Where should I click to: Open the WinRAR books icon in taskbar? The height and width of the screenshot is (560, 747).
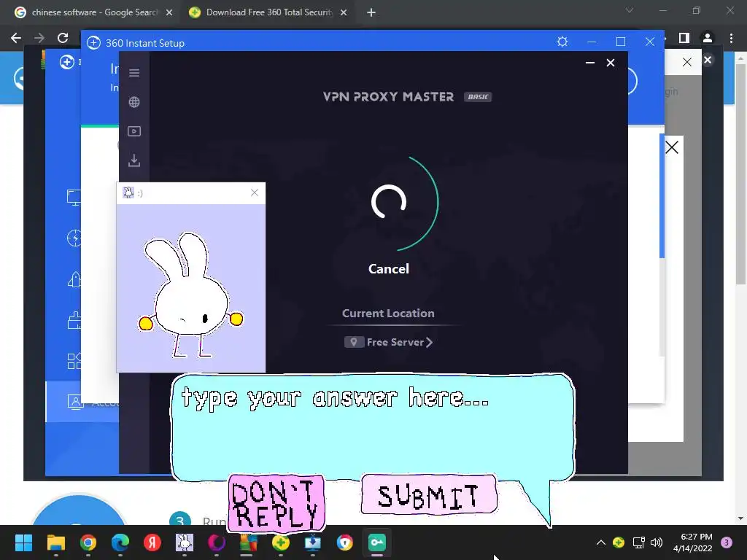[248, 542]
